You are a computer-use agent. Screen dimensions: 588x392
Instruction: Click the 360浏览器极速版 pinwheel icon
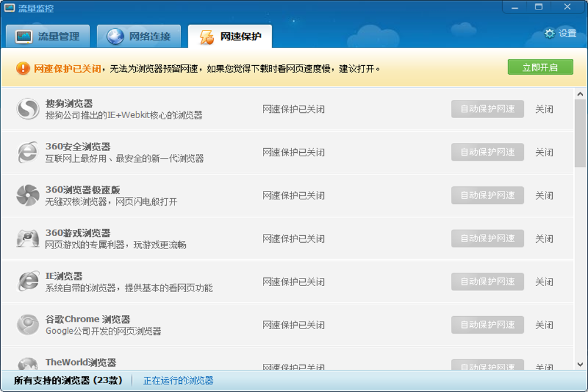point(28,195)
